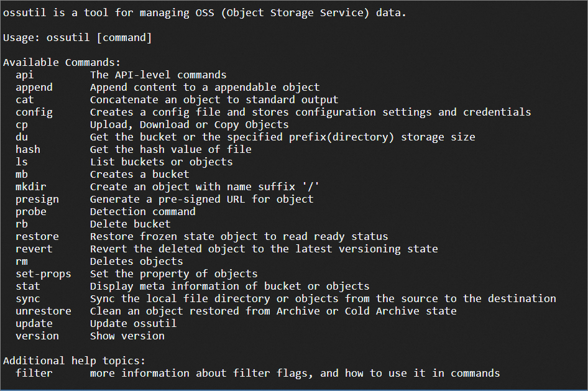The width and height of the screenshot is (588, 391).
Task: Click the 'probe' command entry
Action: click(x=31, y=211)
